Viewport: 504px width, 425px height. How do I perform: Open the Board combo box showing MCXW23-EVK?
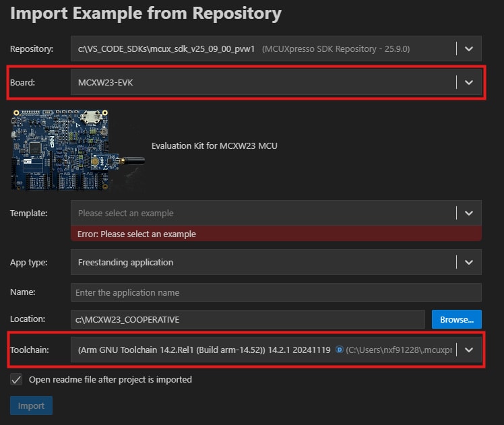[263, 82]
